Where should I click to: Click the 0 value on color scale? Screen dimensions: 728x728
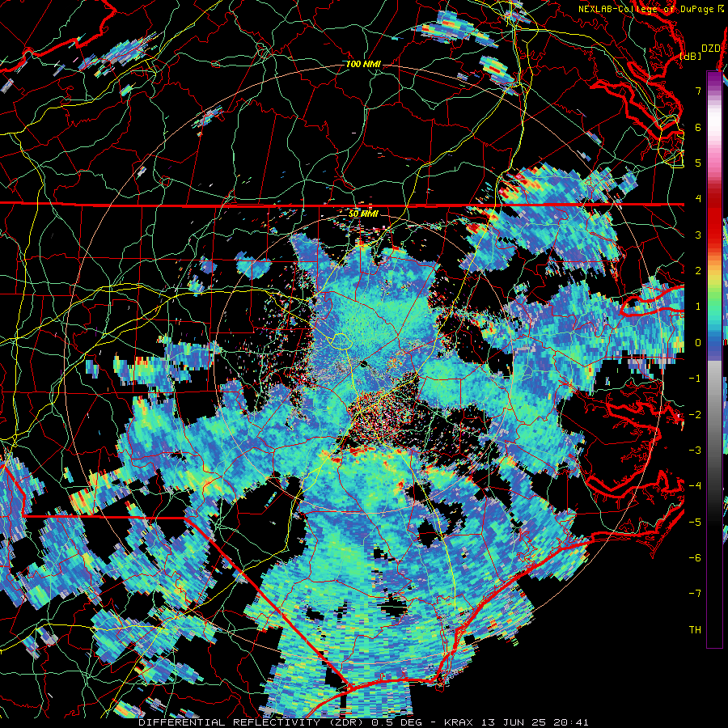pyautogui.click(x=698, y=343)
